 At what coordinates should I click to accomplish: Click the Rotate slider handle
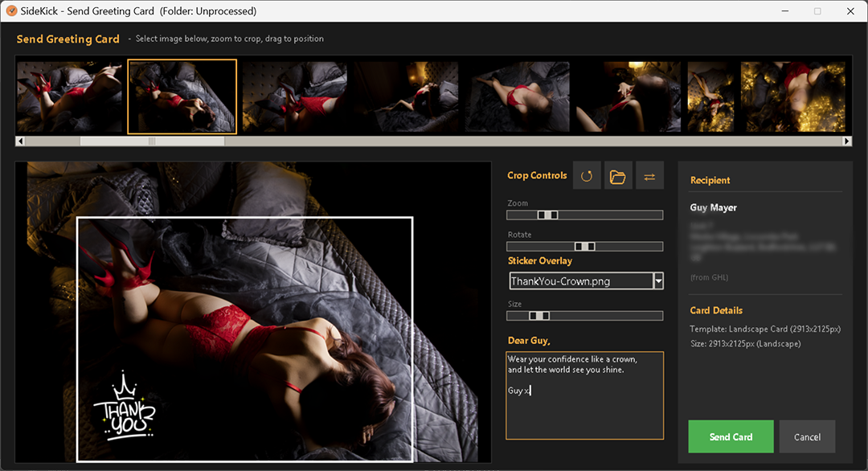coord(585,246)
